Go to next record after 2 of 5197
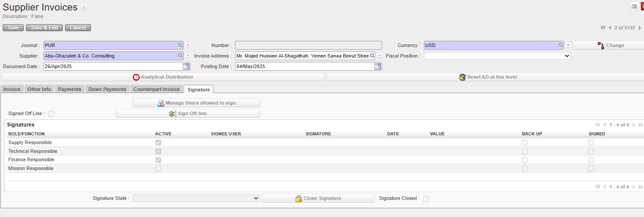This screenshot has height=217, width=644. (x=640, y=28)
